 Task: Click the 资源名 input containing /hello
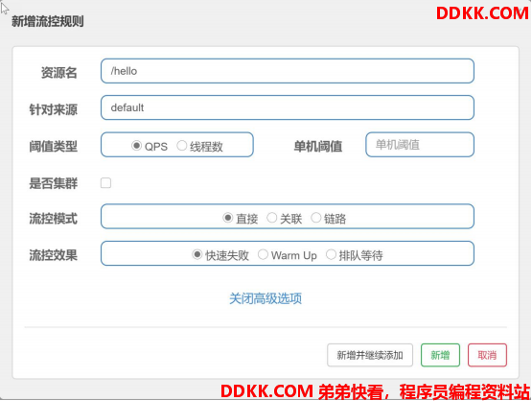288,71
